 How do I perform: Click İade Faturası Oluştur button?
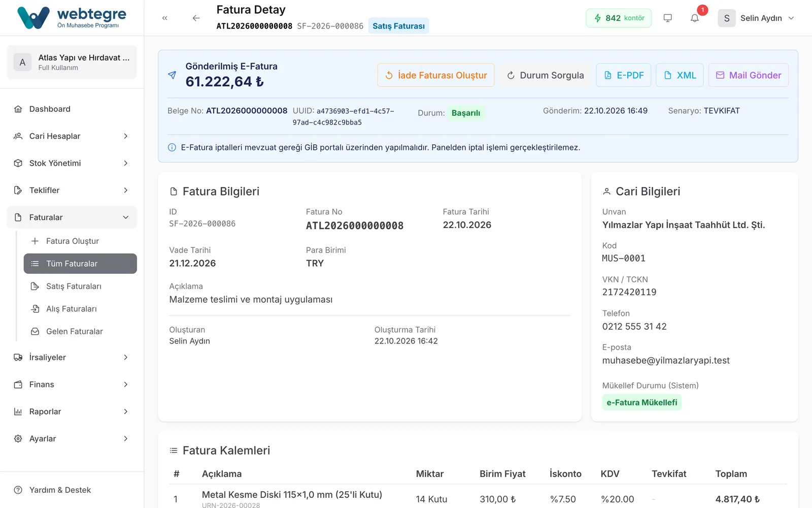[436, 75]
